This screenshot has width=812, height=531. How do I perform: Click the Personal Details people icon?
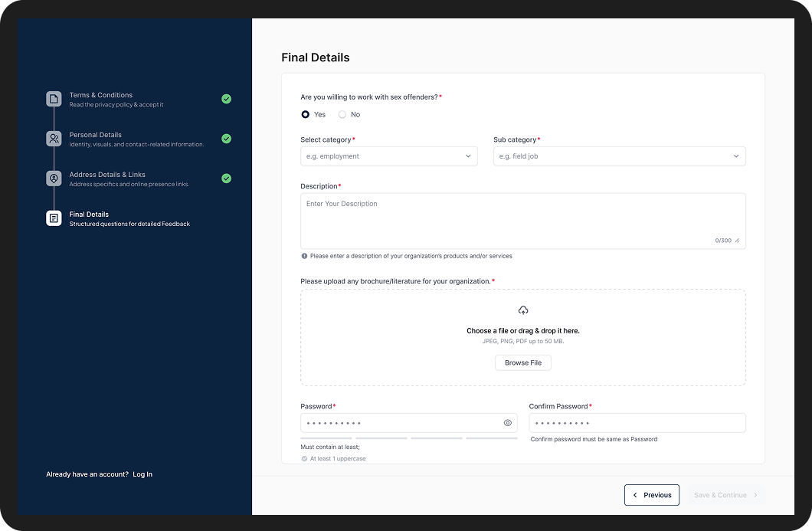tap(54, 139)
